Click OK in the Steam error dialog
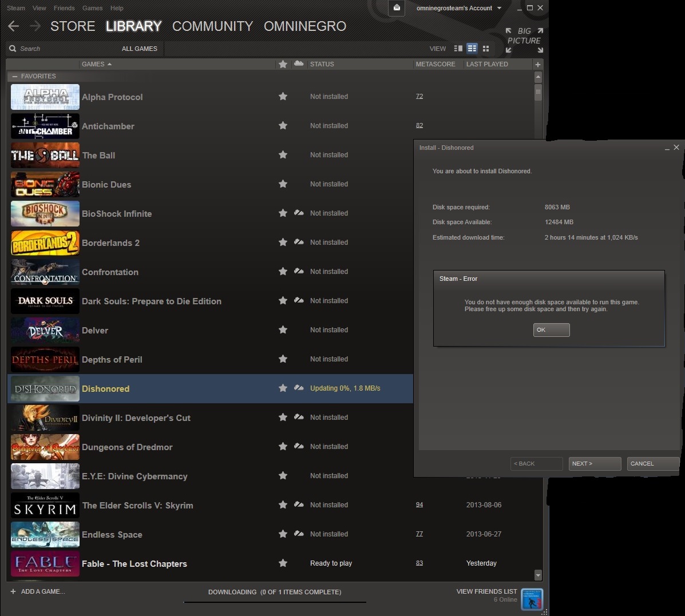Image resolution: width=685 pixels, height=616 pixels. [551, 330]
